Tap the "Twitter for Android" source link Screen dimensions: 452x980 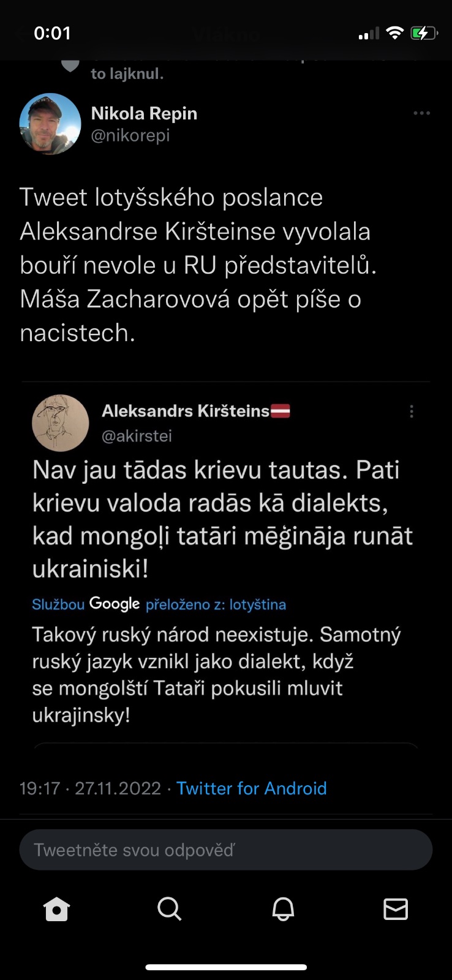(251, 788)
